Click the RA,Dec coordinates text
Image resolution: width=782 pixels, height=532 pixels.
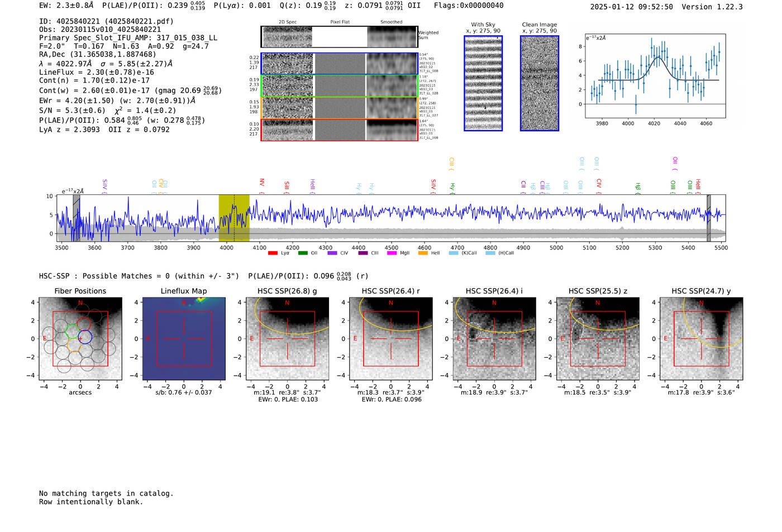click(x=98, y=54)
